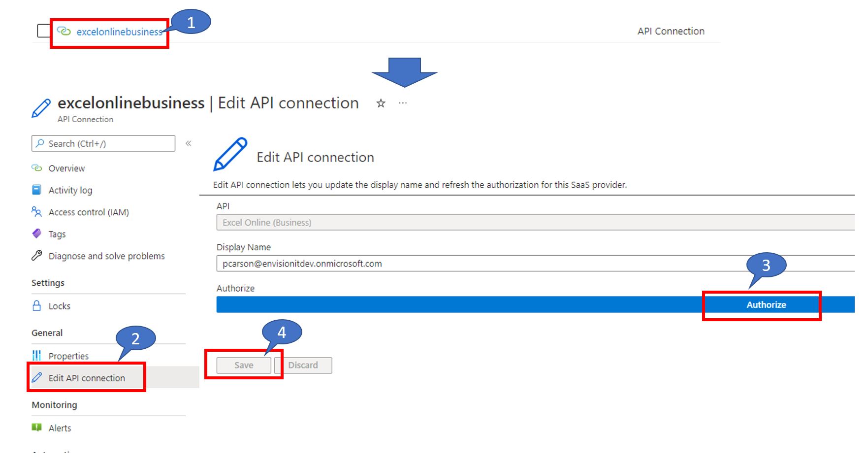Open the excelonlinebusiness API Connection link
Screen dimensions: 868x468
(119, 31)
